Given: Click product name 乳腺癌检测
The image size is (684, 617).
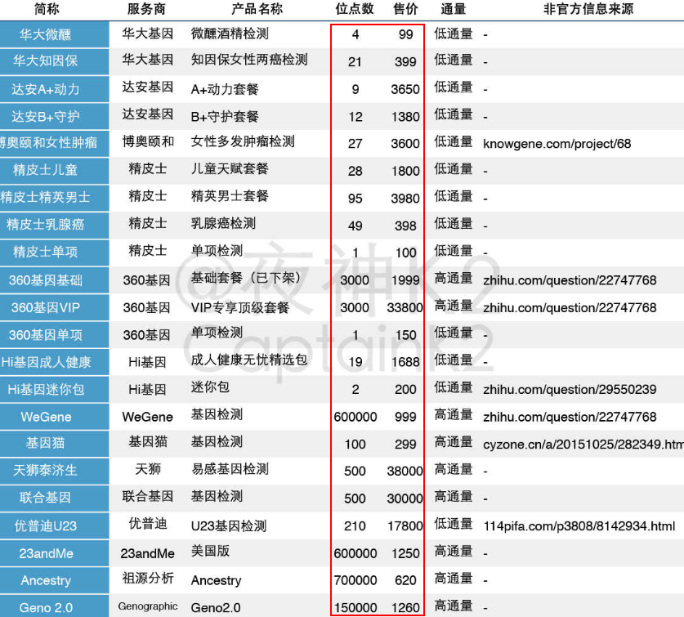Looking at the screenshot, I should (x=223, y=223).
